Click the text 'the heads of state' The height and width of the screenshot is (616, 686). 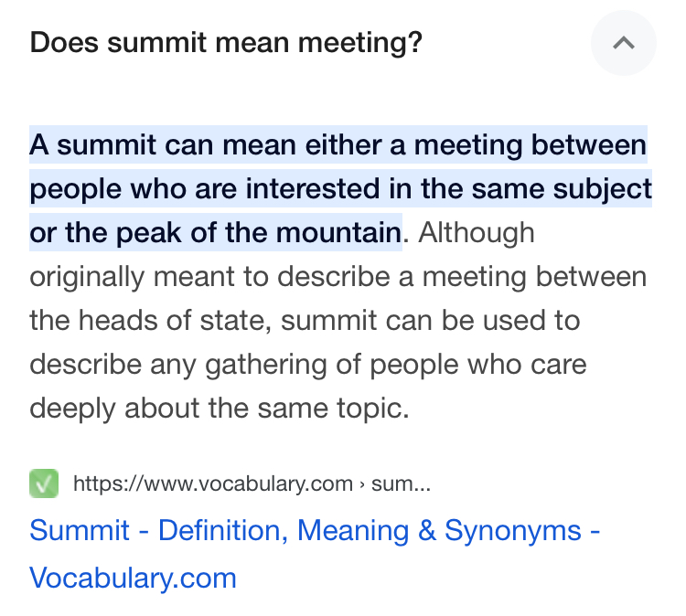click(x=147, y=321)
